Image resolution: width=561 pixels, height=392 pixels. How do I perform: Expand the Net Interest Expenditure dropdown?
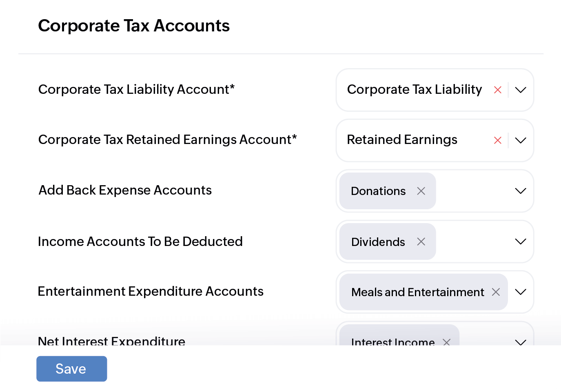click(520, 343)
